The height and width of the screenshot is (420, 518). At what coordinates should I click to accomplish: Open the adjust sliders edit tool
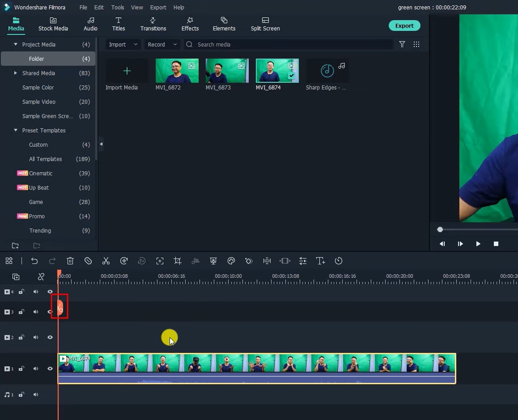(x=302, y=261)
